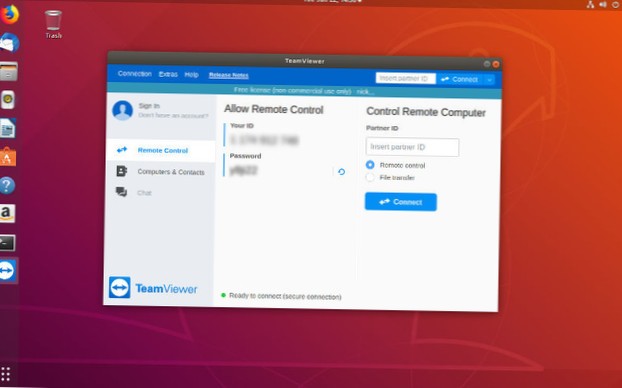Refresh the random password with circular arrow
Screen dimensions: 622x388
click(x=341, y=172)
